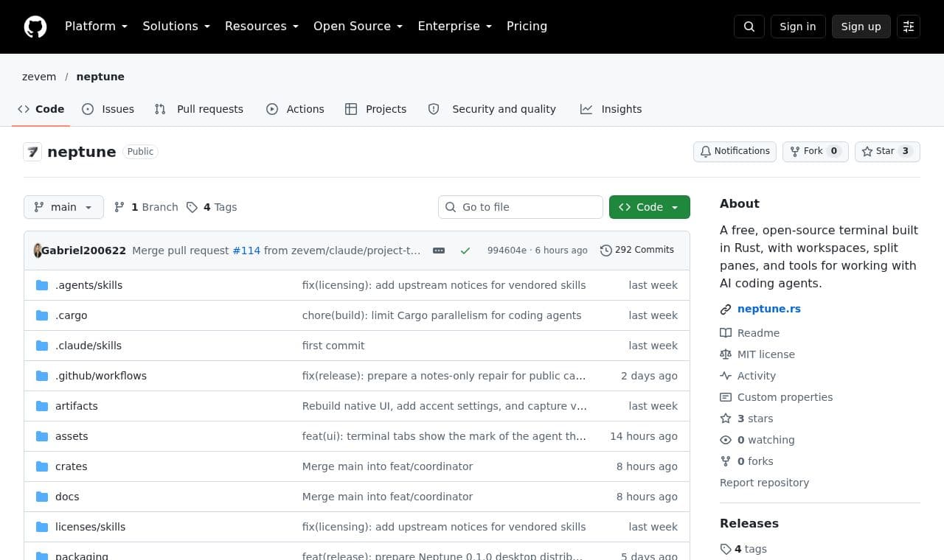Click the book icon next to Readme

coord(726,333)
